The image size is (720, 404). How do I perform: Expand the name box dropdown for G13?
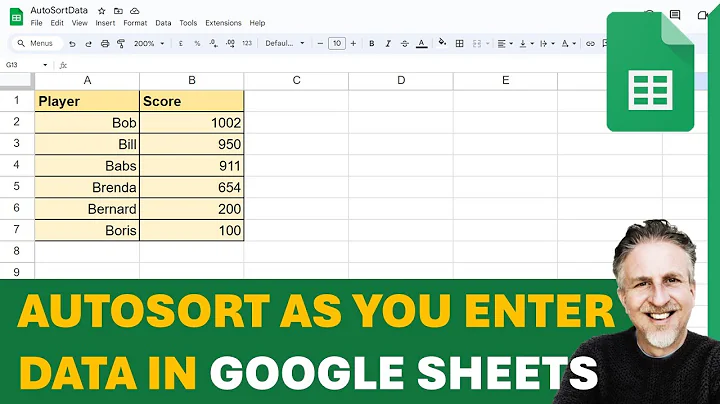[x=45, y=65]
